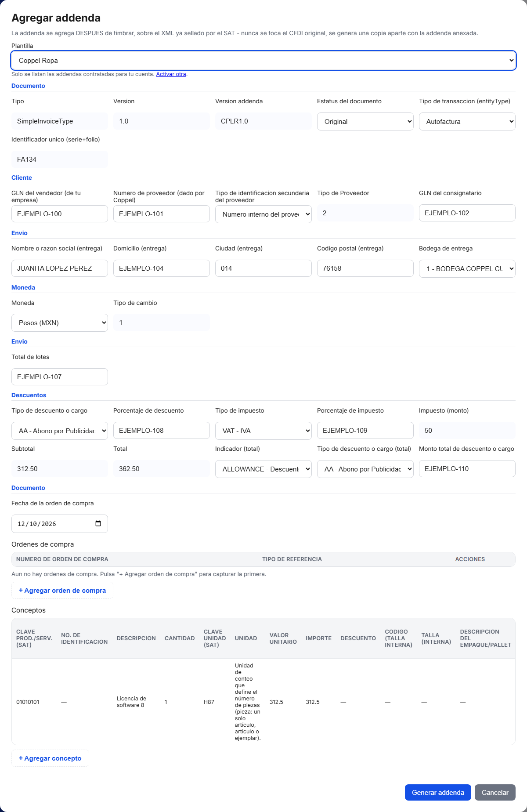Image resolution: width=527 pixels, height=812 pixels.
Task: Edit the Total de lotes field EJEMPLO-107
Action: (x=60, y=377)
